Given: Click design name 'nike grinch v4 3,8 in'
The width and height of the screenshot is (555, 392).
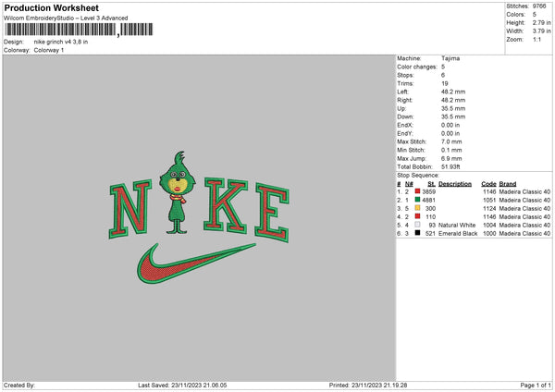Looking at the screenshot, I should pos(61,42).
